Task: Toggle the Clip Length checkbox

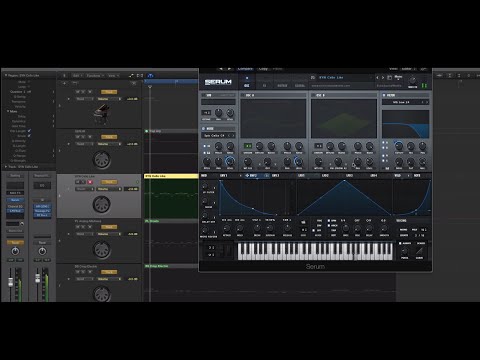Action: pos(29,131)
